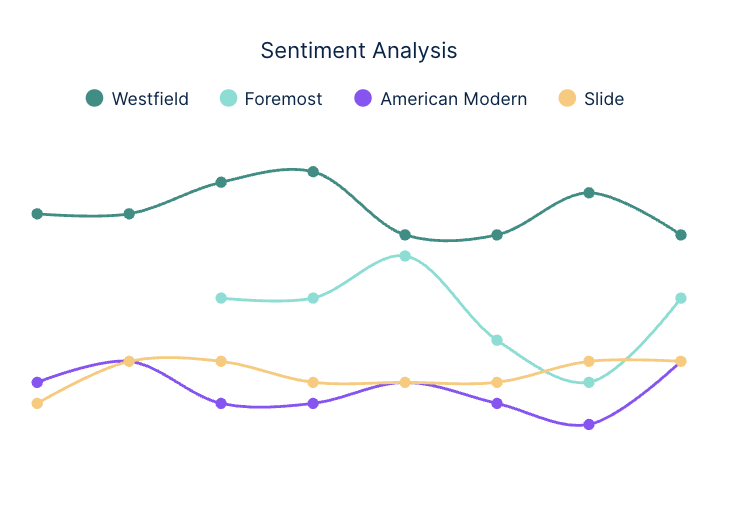Image resolution: width=736 pixels, height=510 pixels.
Task: Click the dark teal Westfield legend dot
Action: (x=95, y=98)
